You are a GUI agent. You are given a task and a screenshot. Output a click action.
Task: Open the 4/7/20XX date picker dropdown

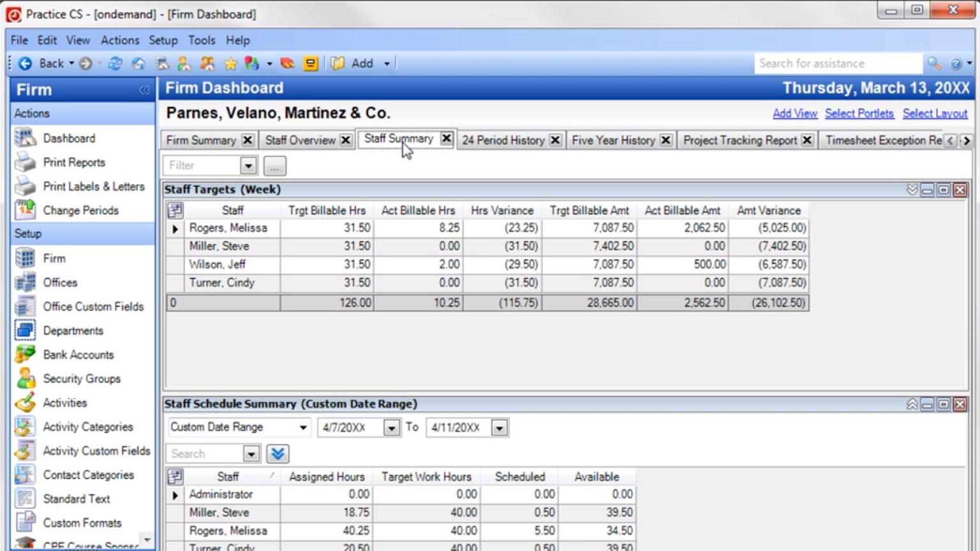(391, 427)
